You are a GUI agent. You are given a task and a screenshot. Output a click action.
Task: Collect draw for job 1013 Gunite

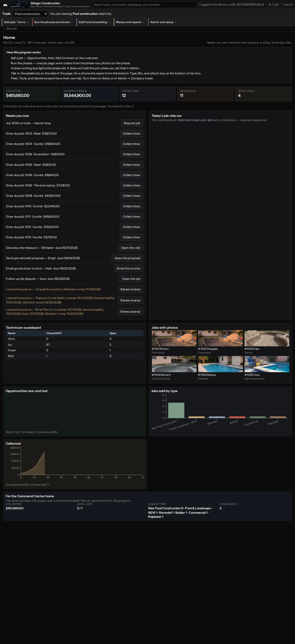(131, 237)
